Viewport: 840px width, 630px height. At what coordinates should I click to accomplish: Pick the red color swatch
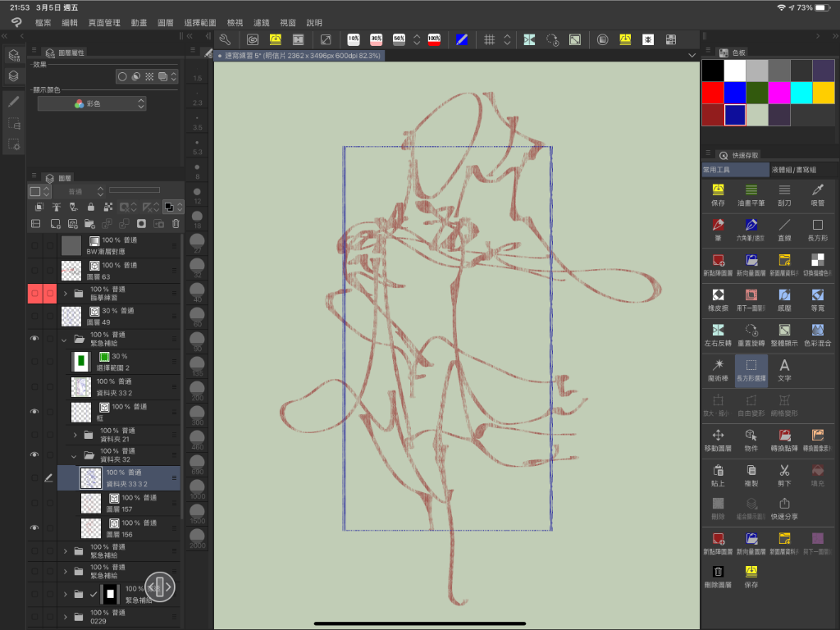[x=713, y=93]
